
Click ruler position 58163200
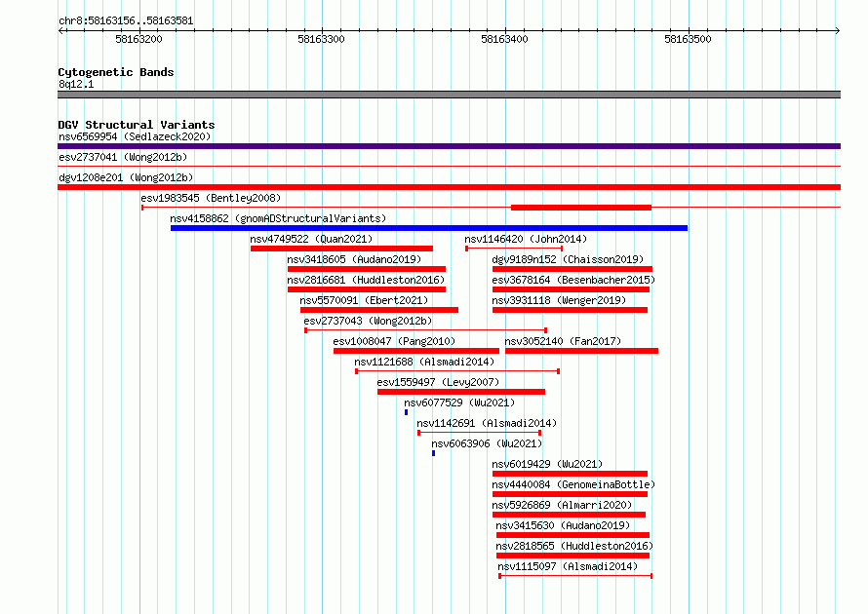138,39
